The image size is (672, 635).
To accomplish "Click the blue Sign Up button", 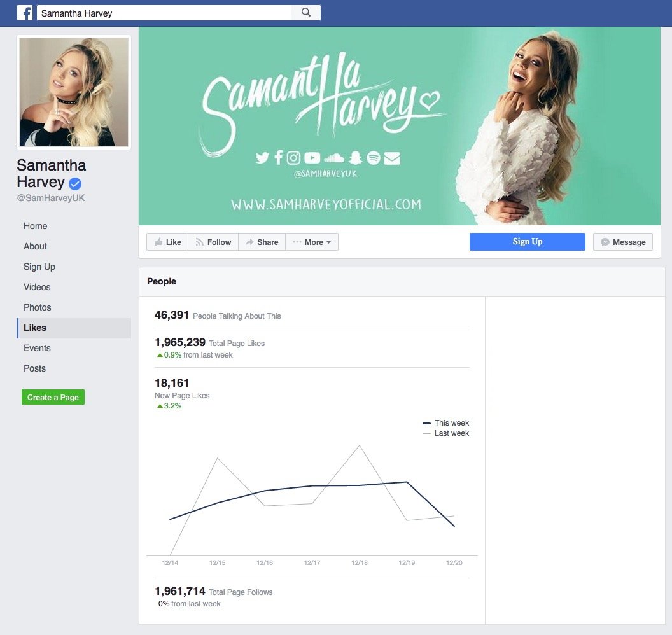I will pyautogui.click(x=527, y=242).
